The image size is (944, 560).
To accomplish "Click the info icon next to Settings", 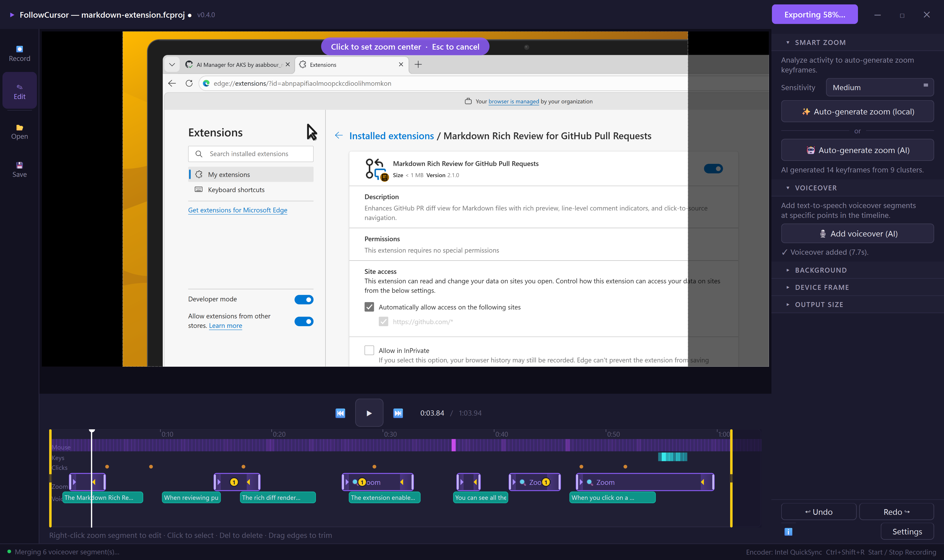I will pyautogui.click(x=788, y=531).
